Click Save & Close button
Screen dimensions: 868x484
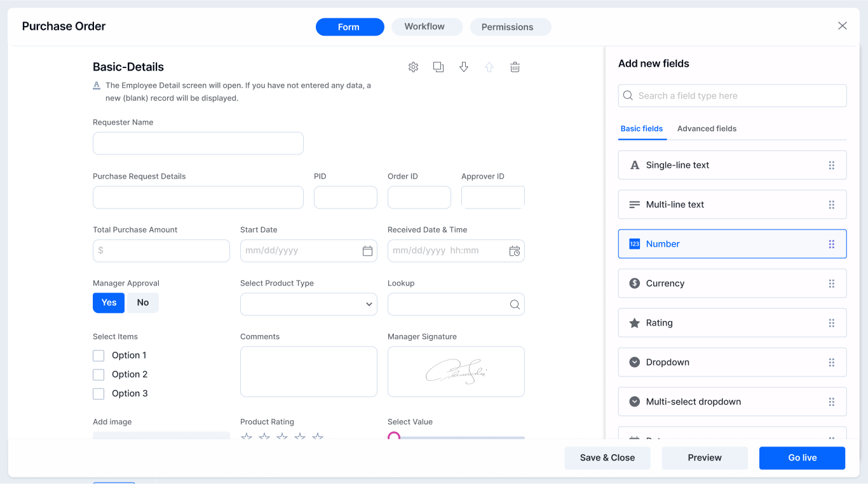pos(607,458)
